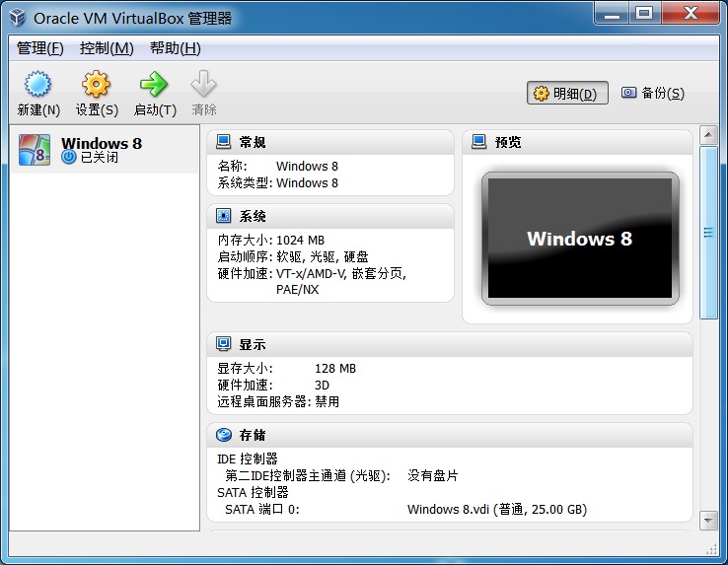Click the SATA 端口 0 label
728x565 pixels.
coord(261,510)
